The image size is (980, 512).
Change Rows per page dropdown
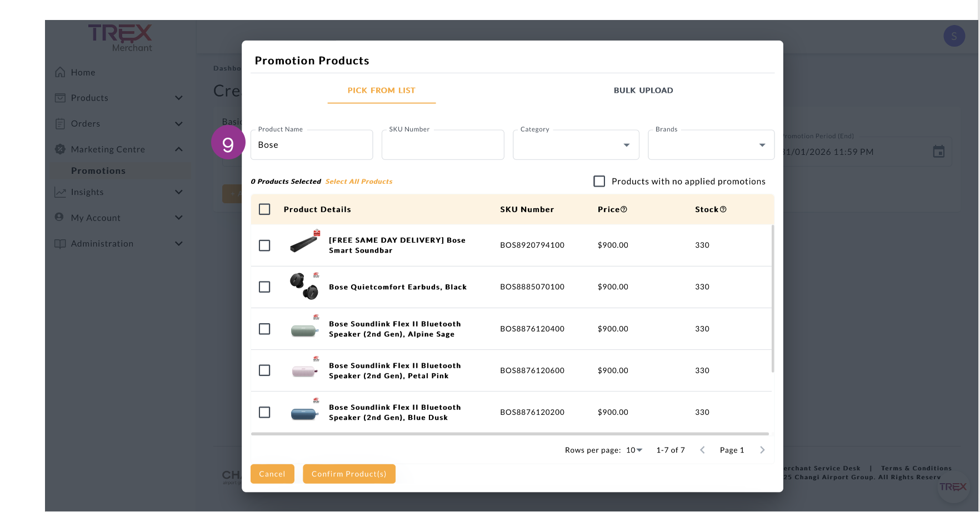(634, 450)
